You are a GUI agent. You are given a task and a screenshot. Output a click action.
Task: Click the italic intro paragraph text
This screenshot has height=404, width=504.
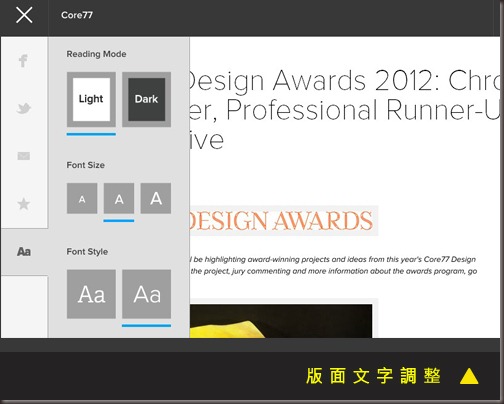(x=333, y=265)
